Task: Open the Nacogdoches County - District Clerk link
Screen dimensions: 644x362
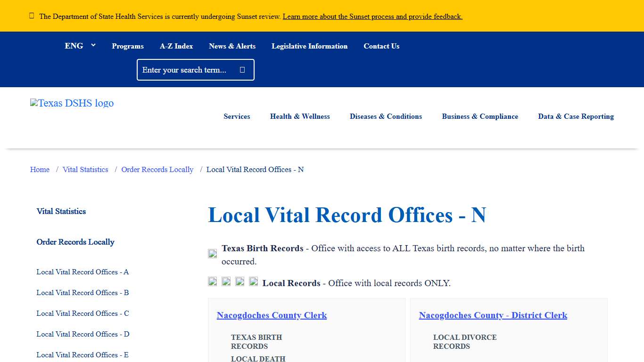Action: (493, 315)
